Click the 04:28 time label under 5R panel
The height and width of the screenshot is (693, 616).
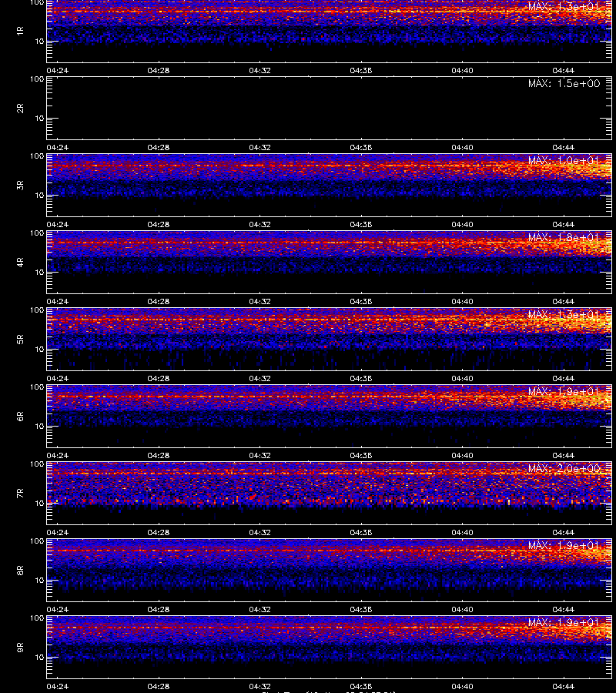159,378
